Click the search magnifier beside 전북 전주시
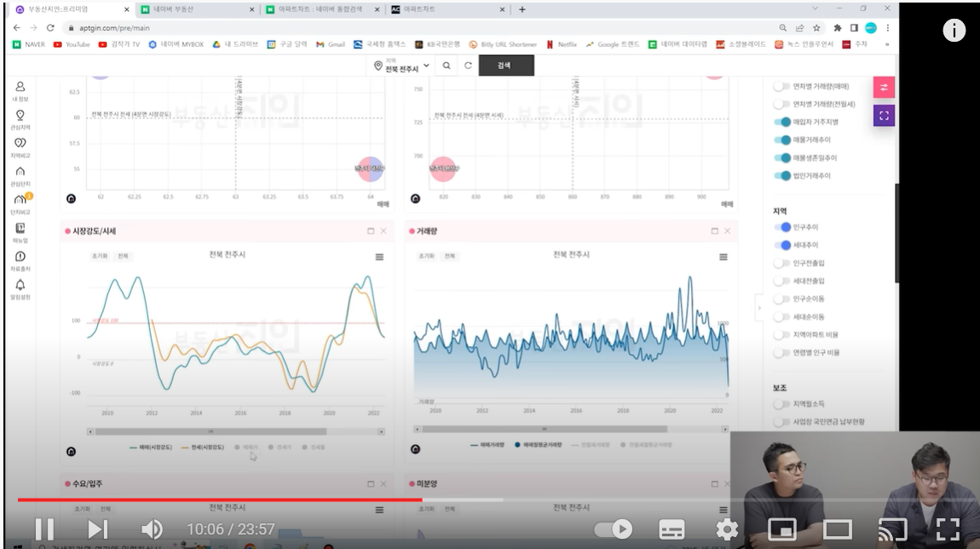This screenshot has width=980, height=549. click(x=447, y=66)
